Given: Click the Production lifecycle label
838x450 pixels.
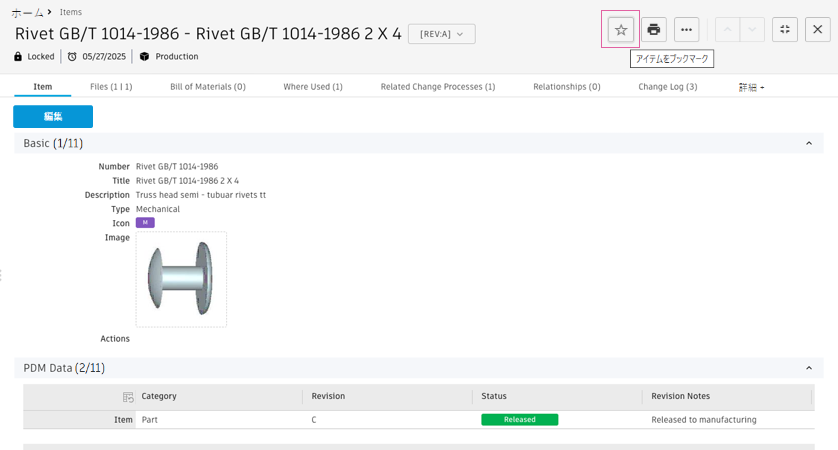Looking at the screenshot, I should [x=177, y=56].
